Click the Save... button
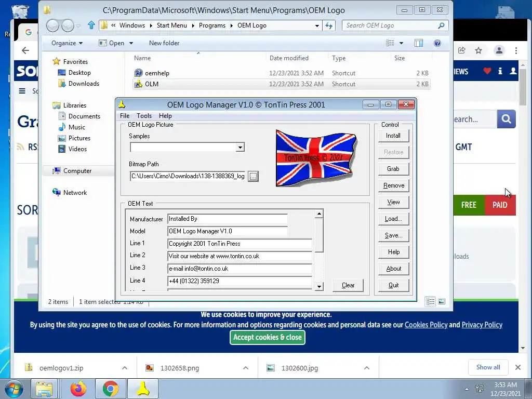Viewport: 532px width, 399px height. point(393,235)
